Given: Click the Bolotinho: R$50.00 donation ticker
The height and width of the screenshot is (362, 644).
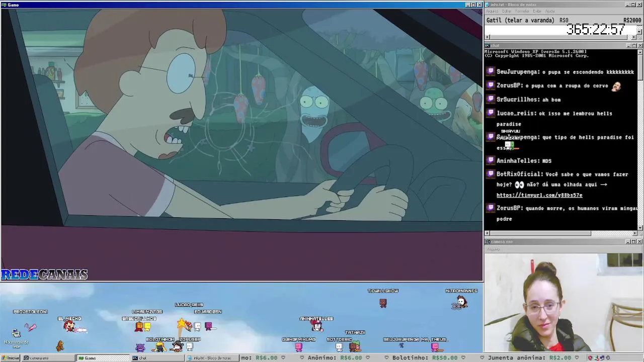Looking at the screenshot, I should pos(425,358).
